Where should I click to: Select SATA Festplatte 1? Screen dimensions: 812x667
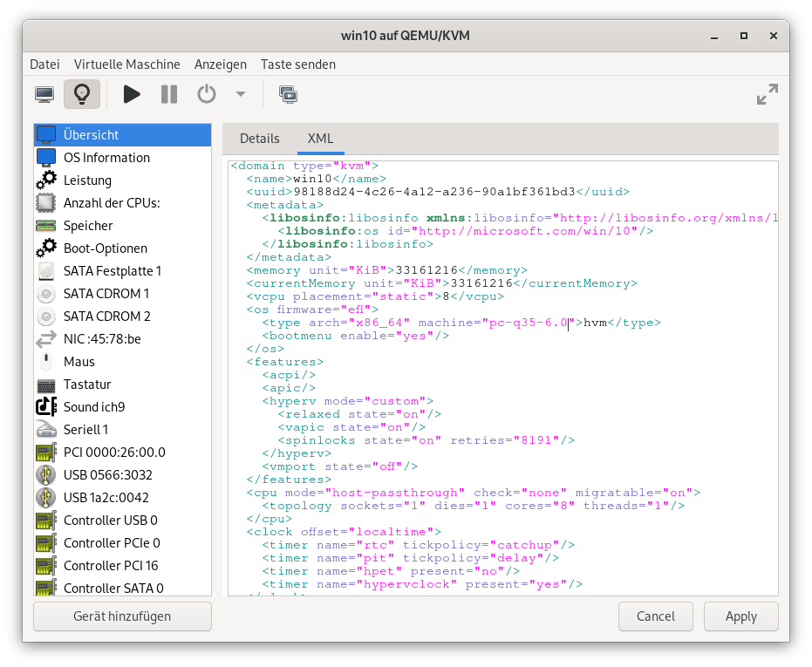coord(123,271)
